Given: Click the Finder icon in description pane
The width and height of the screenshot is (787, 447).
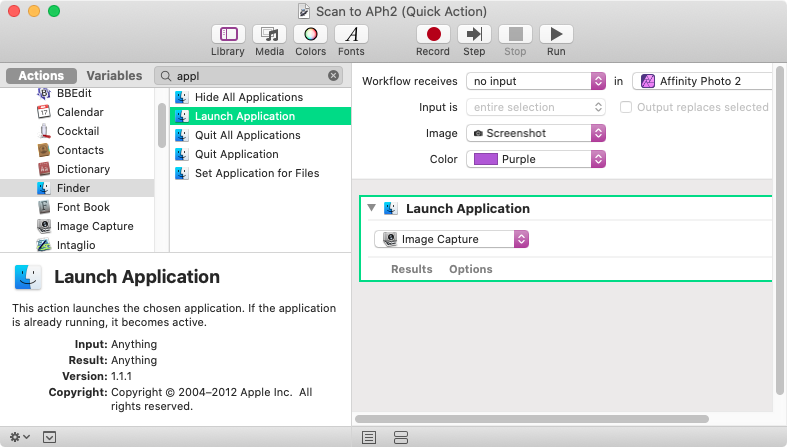Looking at the screenshot, I should (x=28, y=277).
